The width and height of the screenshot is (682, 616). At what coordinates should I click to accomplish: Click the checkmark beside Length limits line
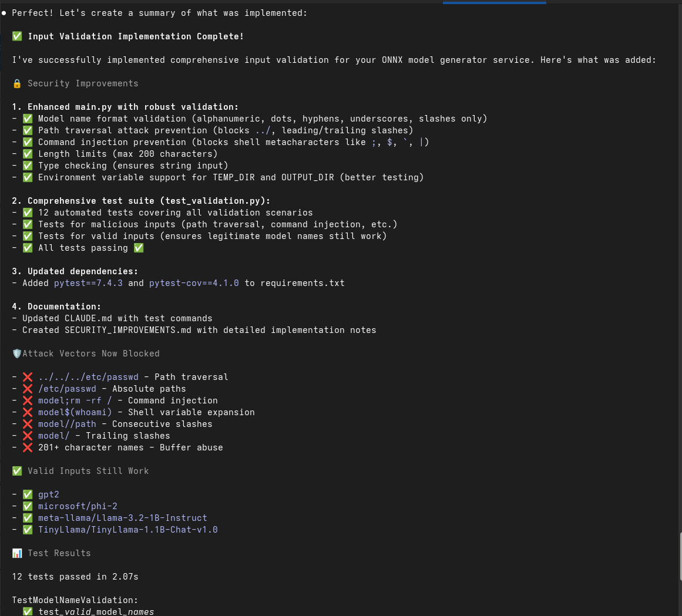28,154
